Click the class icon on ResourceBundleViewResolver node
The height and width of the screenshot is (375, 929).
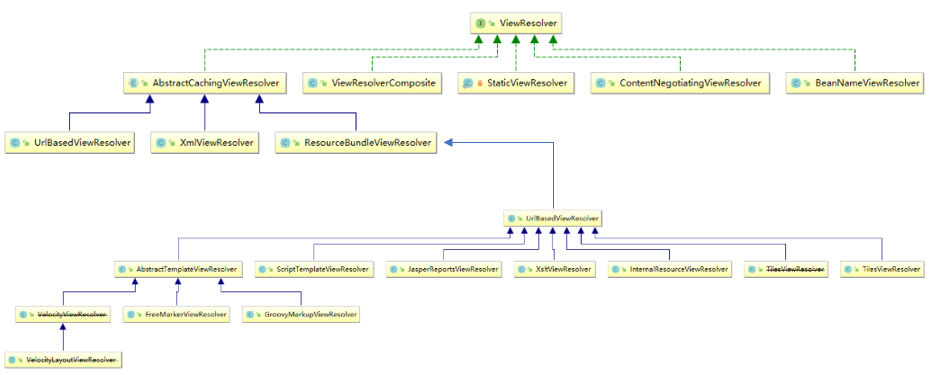coord(286,143)
